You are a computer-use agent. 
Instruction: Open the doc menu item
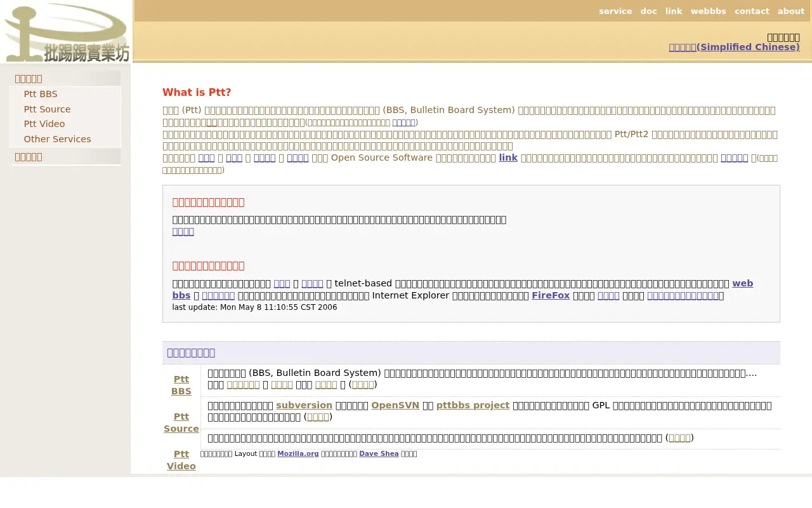(648, 11)
